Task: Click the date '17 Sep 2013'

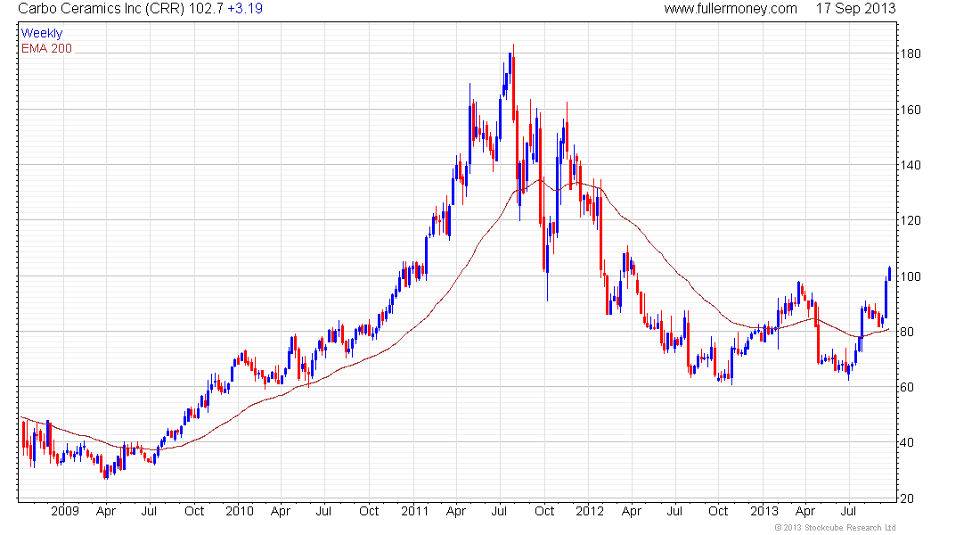Action: pos(855,9)
